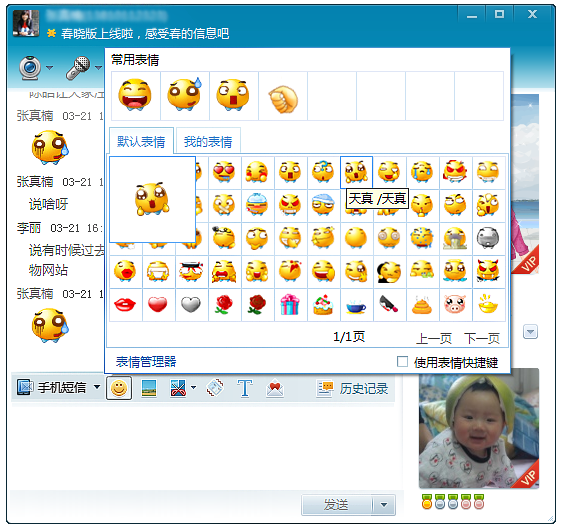Insert the red rose emoticon
564x528 pixels.
tap(223, 305)
